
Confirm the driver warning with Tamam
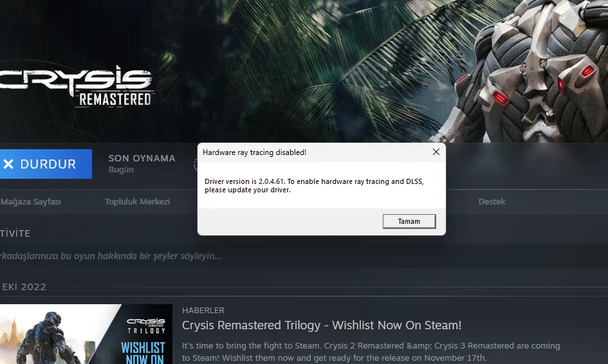click(409, 221)
